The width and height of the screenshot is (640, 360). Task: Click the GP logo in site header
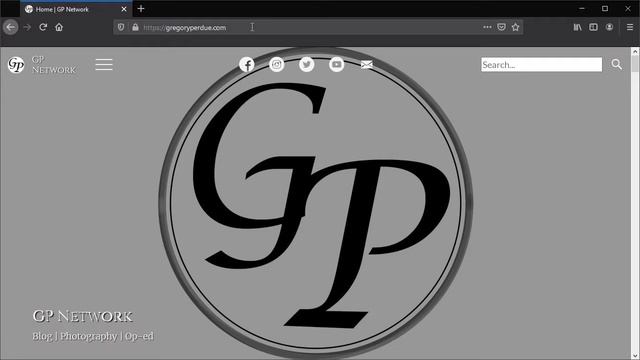[x=16, y=64]
